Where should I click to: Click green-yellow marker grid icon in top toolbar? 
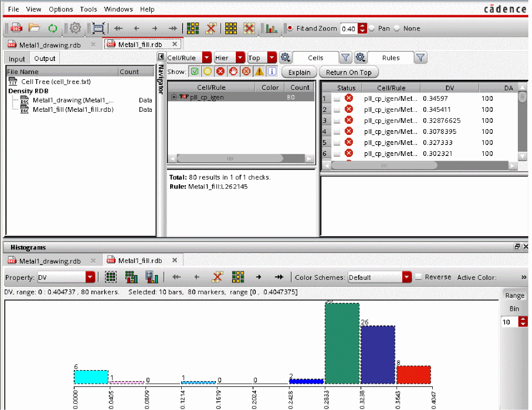[193, 28]
